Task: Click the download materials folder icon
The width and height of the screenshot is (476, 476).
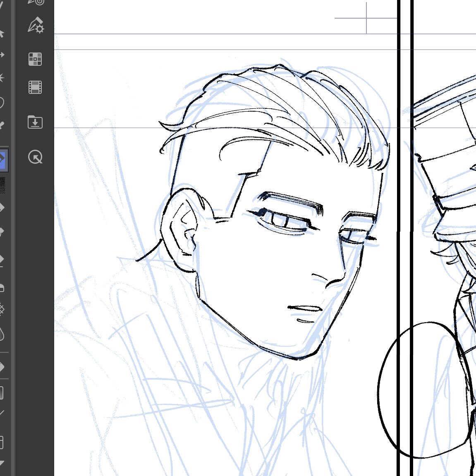Action: click(x=35, y=122)
